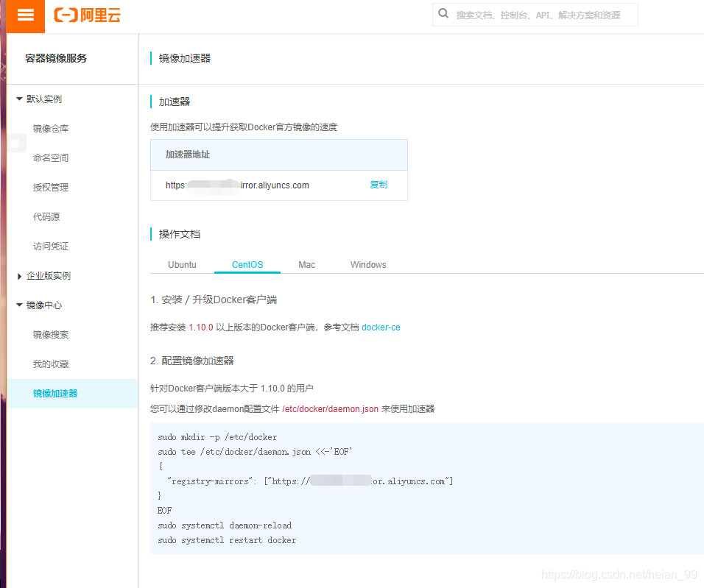The image size is (704, 588).
Task: Click the 加速器 section heading
Action: click(x=175, y=102)
